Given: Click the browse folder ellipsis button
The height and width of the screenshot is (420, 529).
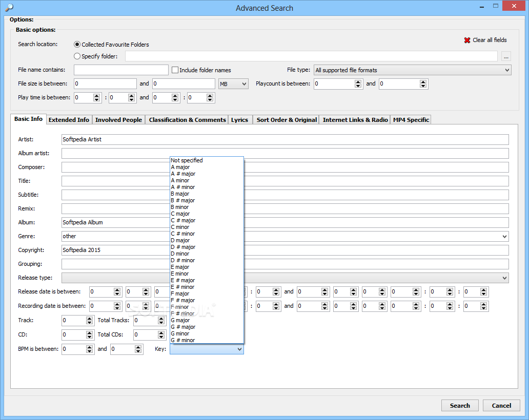Looking at the screenshot, I should point(506,57).
